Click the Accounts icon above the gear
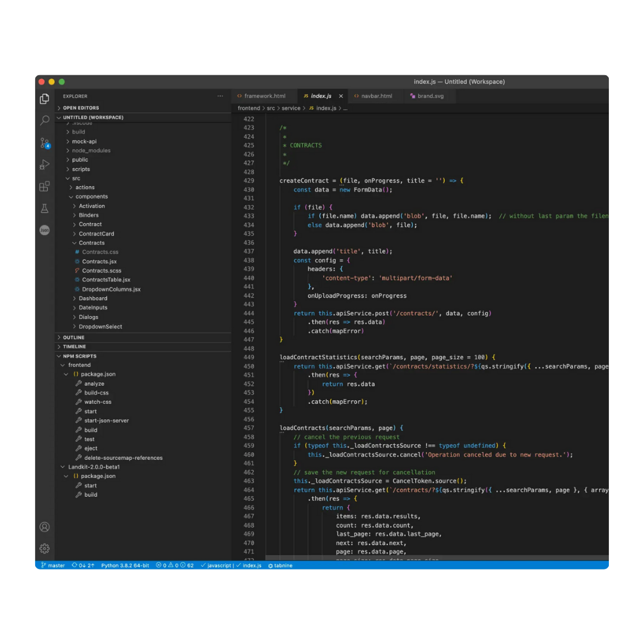 [x=44, y=527]
